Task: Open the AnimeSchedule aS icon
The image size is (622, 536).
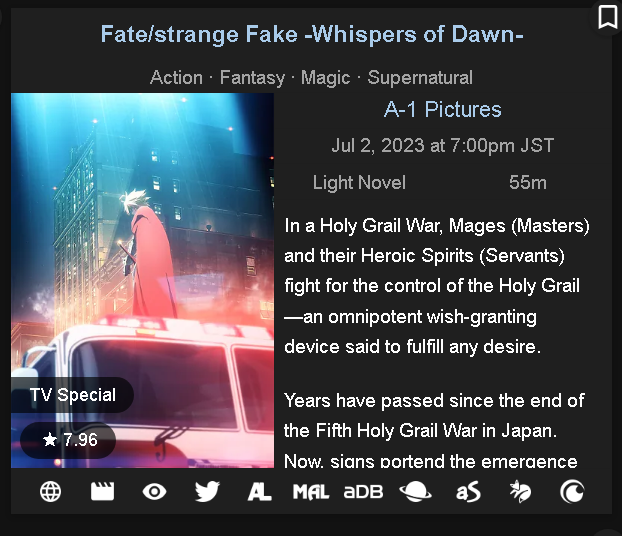Action: coord(468,492)
